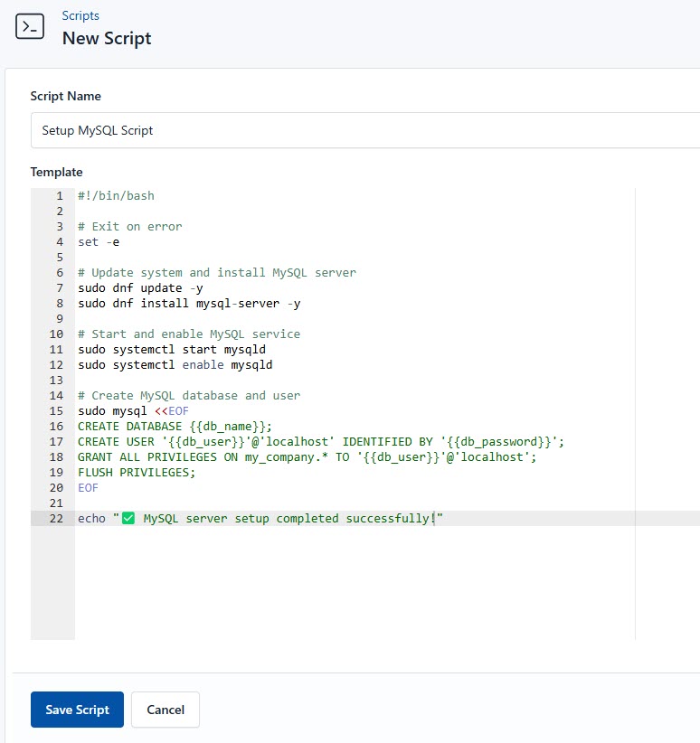
Task: Click the 'sudo mysql <<EOF' line
Action: coord(133,411)
